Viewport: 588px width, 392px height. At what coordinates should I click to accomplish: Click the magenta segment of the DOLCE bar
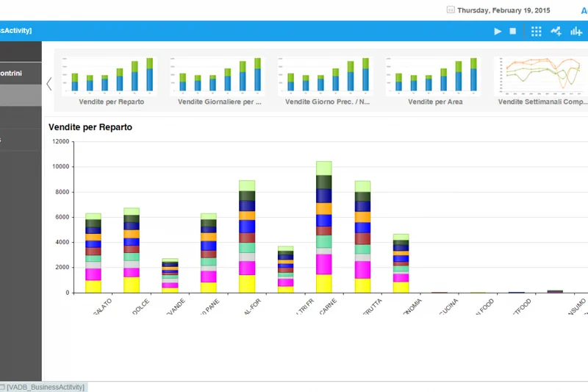tap(132, 272)
